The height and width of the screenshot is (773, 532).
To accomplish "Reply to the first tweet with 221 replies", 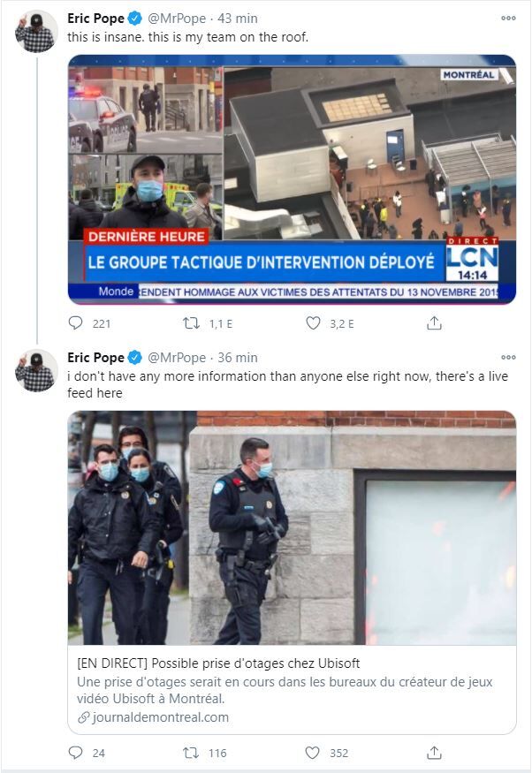I will point(75,323).
